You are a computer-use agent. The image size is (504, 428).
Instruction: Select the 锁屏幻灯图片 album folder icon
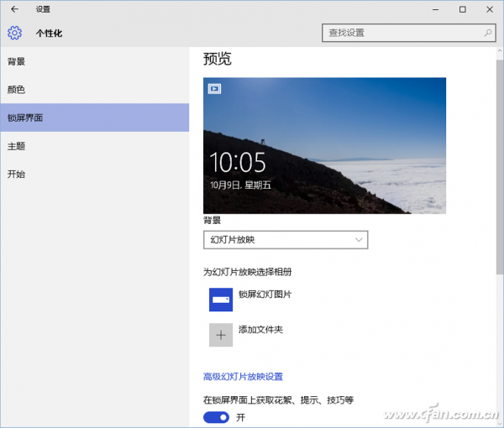221,300
